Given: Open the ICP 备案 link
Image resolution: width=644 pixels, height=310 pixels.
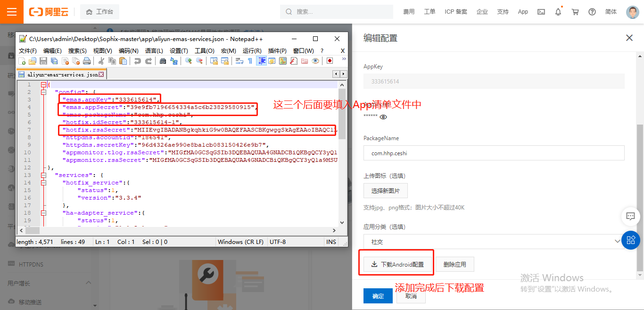Looking at the screenshot, I should [456, 12].
